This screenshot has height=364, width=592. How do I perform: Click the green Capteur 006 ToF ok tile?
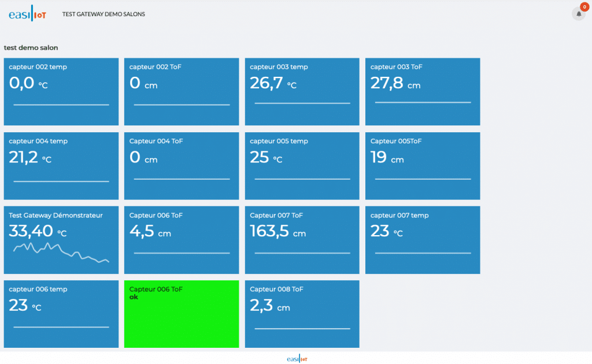pos(182,314)
